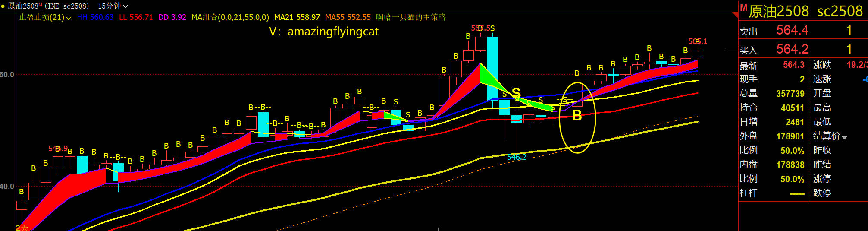Click the yellow dot before 原油2508M
Image resolution: width=868 pixels, height=231 pixels.
(3, 6)
